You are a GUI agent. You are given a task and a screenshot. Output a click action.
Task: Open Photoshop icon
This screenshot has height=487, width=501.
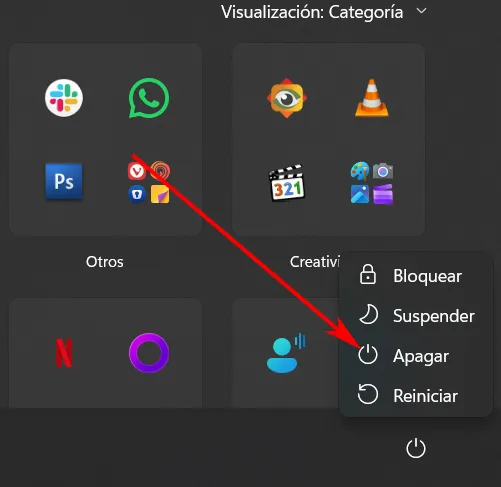64,182
